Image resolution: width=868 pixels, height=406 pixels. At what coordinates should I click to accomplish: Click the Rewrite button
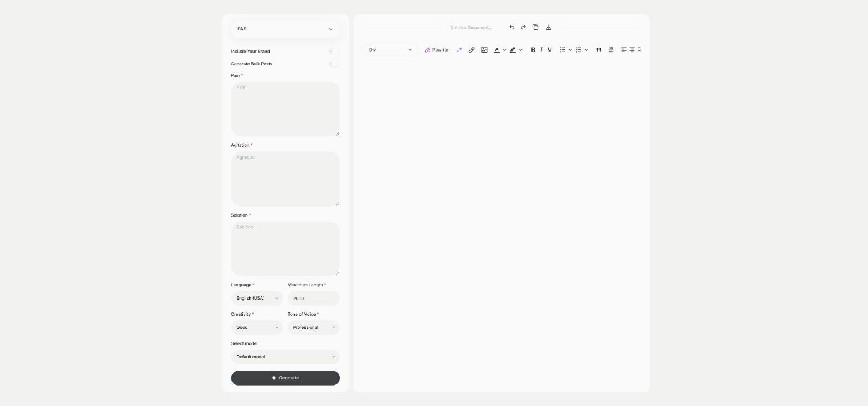click(436, 50)
